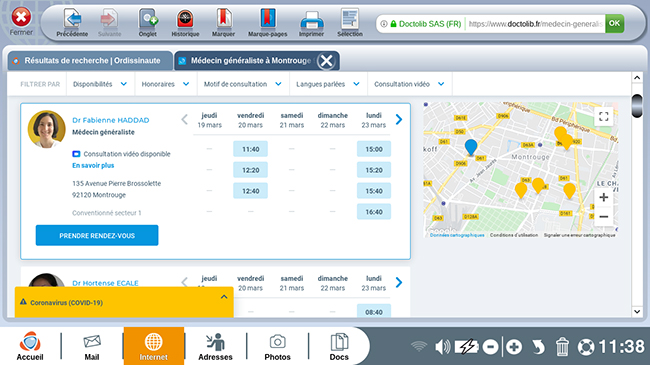Expand the Disponibilités filter dropdown

click(99, 84)
